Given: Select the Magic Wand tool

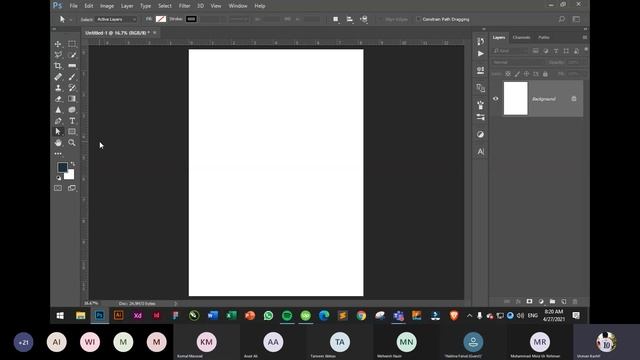Looking at the screenshot, I should point(72,55).
